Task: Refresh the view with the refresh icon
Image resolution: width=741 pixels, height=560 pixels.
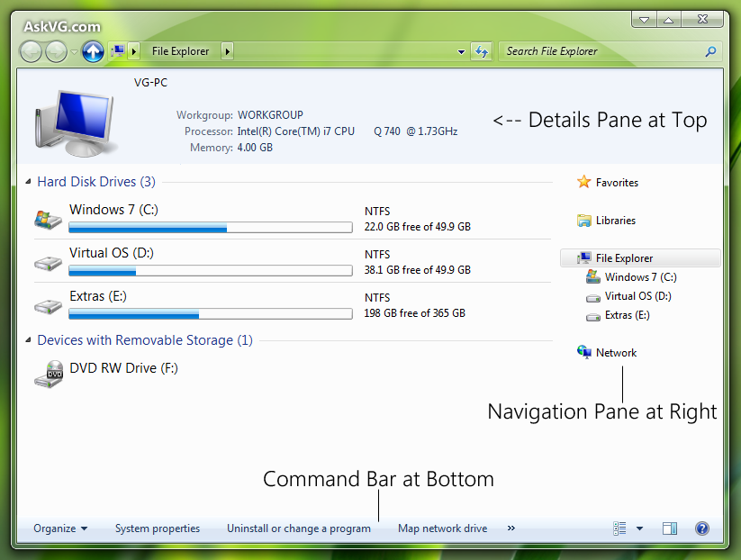Action: tap(482, 51)
